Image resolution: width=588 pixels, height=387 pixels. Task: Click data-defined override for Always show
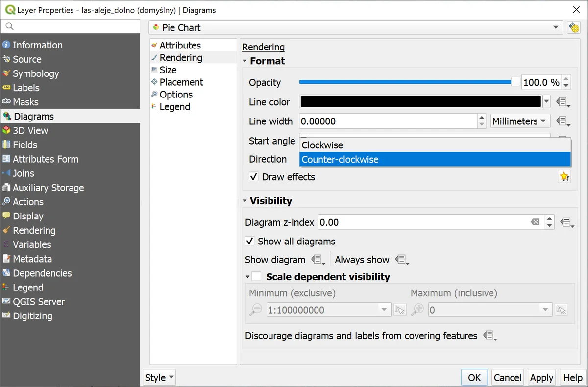coord(402,260)
